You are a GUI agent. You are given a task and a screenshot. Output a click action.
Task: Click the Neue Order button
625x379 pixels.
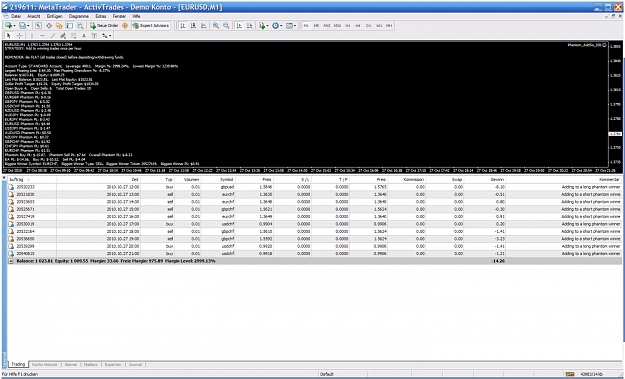click(x=104, y=26)
